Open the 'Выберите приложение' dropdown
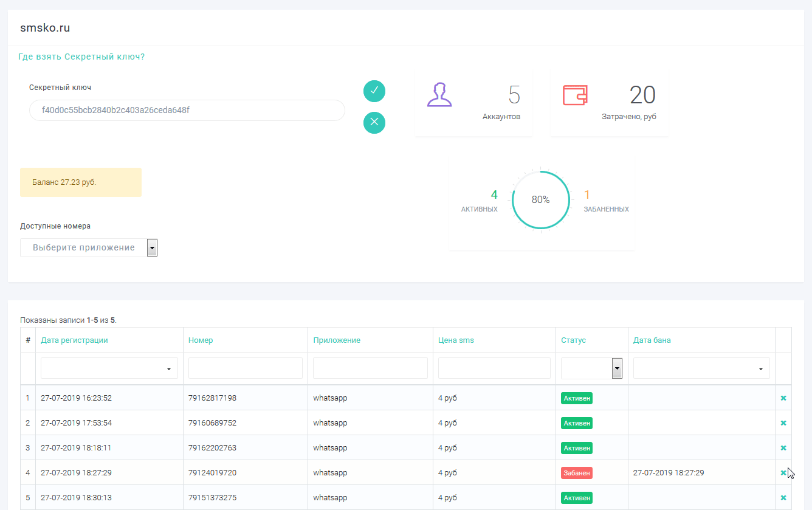This screenshot has height=510, width=812. tap(89, 248)
